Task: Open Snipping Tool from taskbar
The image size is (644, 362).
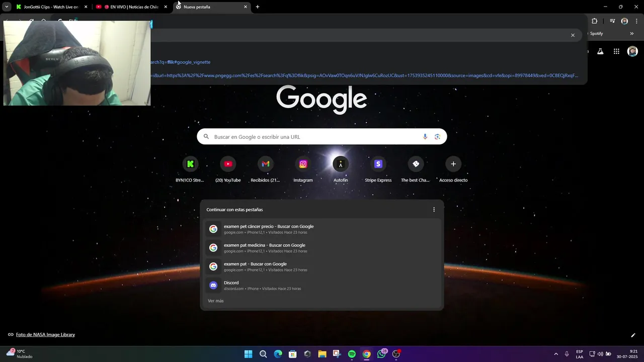Action: 337,354
